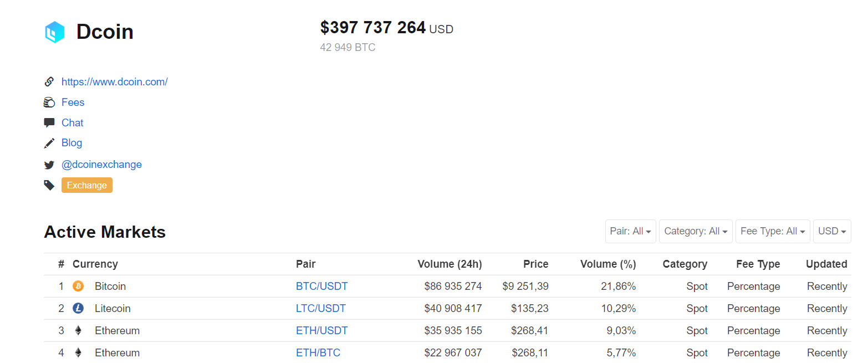Screen dimensions: 868x363
Task: Click the Updated column header
Action: pyautogui.click(x=826, y=264)
